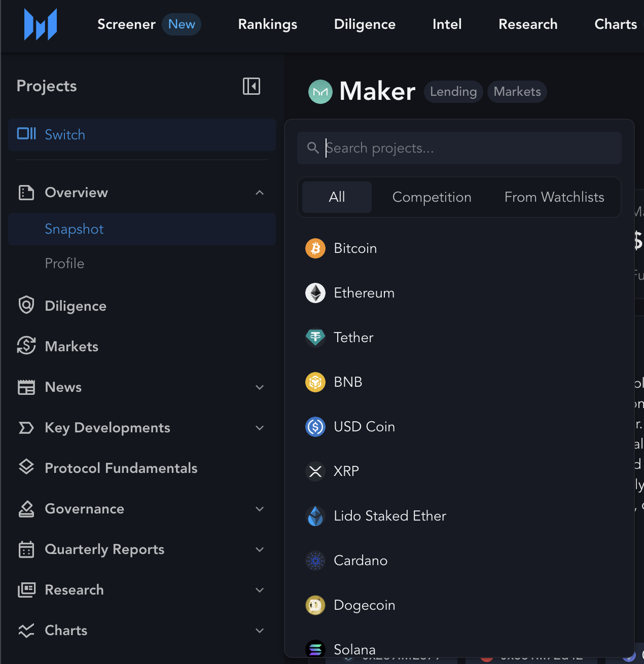Click the XRP coin icon
The height and width of the screenshot is (664, 644).
point(315,471)
